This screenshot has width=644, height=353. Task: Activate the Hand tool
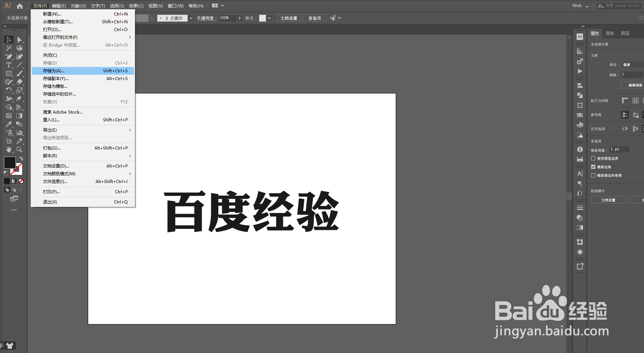[x=9, y=149]
